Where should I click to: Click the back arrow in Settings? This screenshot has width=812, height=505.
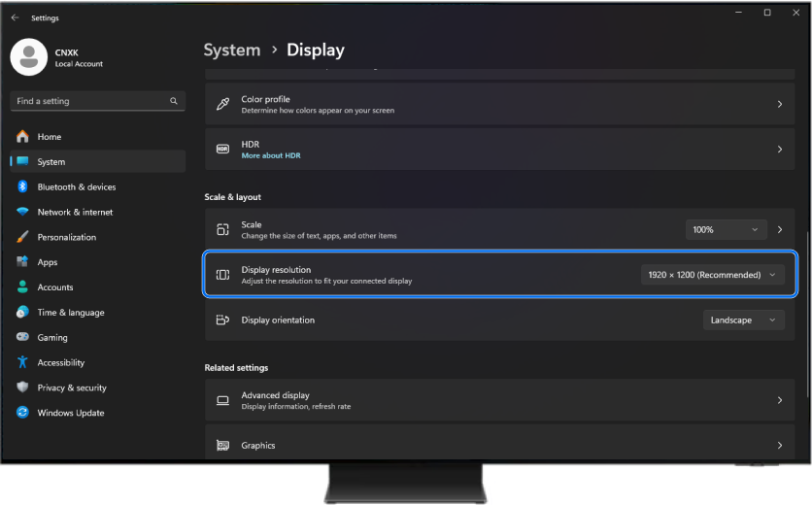point(15,17)
